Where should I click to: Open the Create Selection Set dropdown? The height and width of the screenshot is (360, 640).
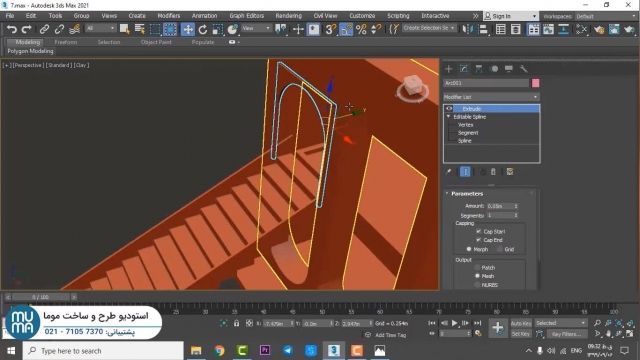(x=429, y=28)
